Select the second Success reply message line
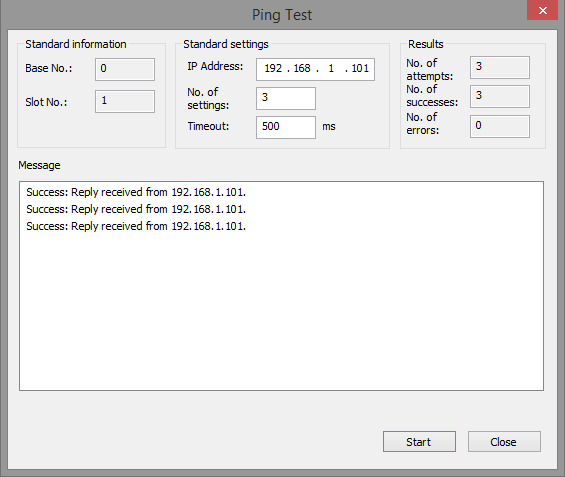Screen dimensions: 565x477 pos(136,209)
